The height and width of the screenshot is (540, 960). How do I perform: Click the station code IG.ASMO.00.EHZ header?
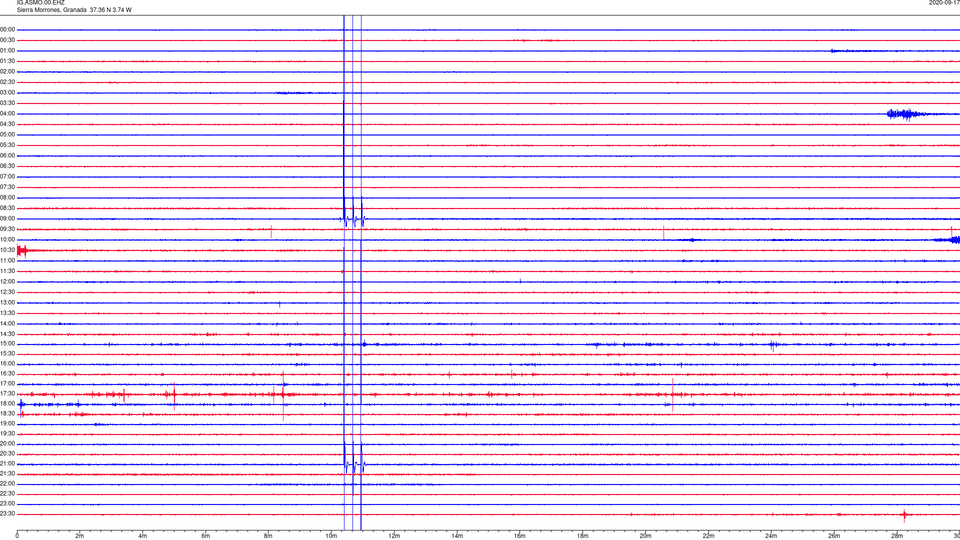click(x=40, y=3)
